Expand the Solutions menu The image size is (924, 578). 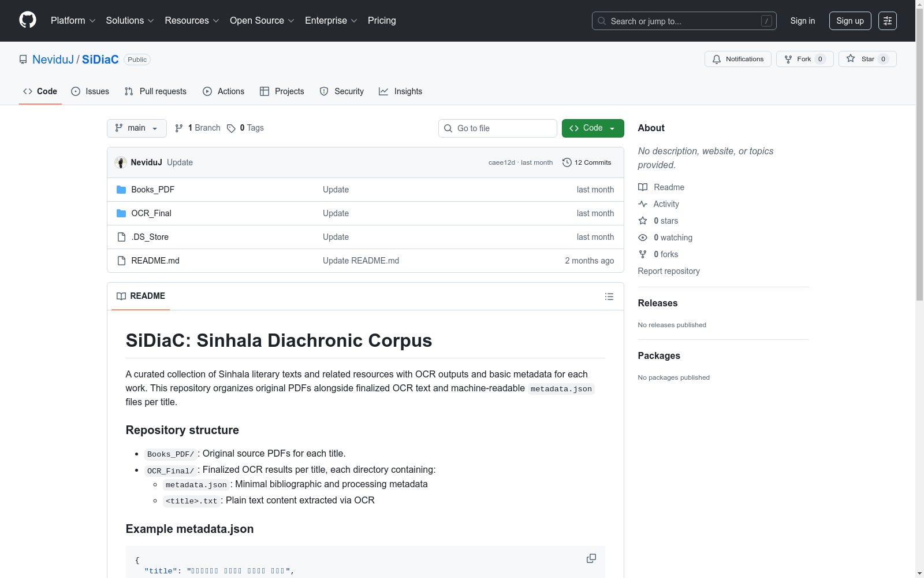[x=130, y=21]
